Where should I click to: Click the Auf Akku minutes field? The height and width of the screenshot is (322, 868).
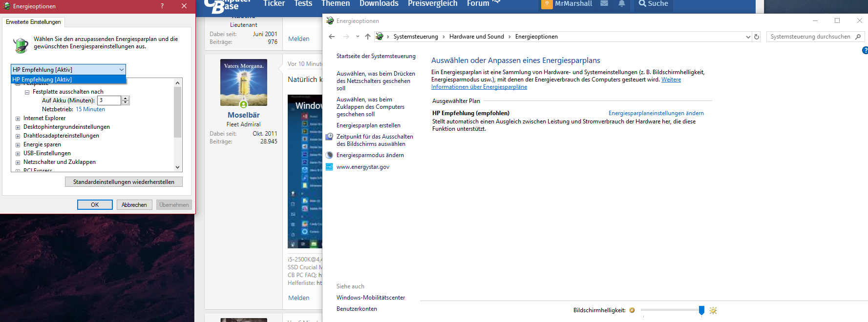(x=109, y=101)
